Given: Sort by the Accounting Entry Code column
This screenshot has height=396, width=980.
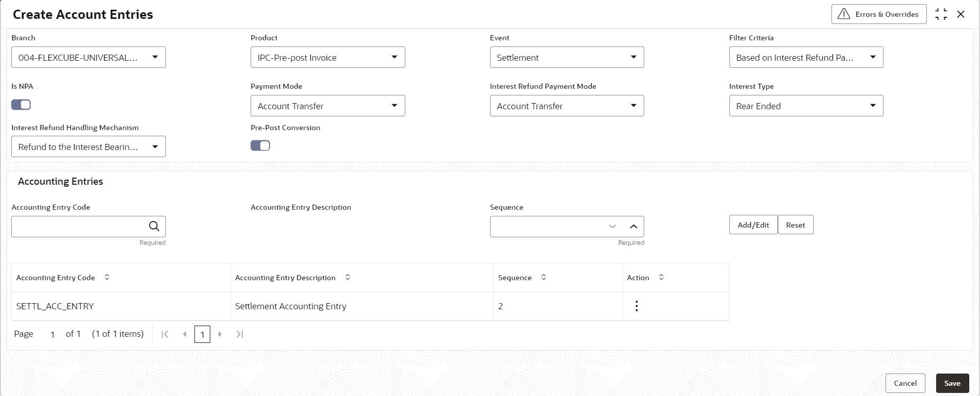Looking at the screenshot, I should click(x=107, y=277).
